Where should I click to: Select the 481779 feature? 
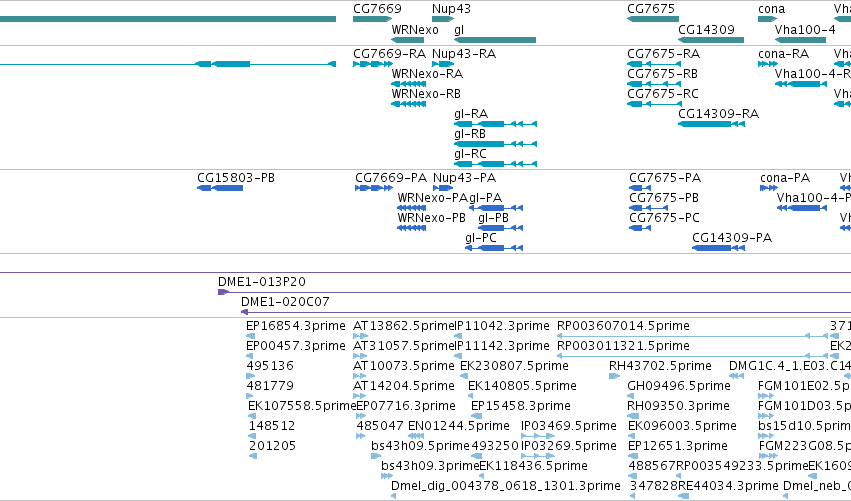click(x=270, y=386)
